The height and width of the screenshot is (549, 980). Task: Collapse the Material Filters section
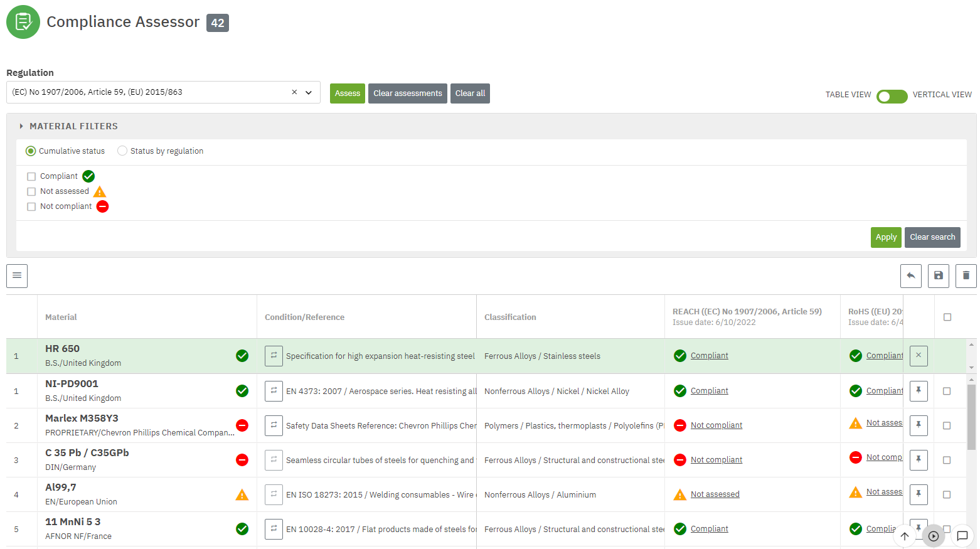point(21,126)
